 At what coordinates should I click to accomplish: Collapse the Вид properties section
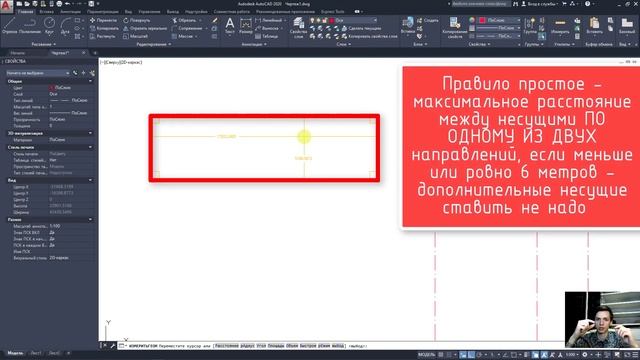(x=90, y=180)
